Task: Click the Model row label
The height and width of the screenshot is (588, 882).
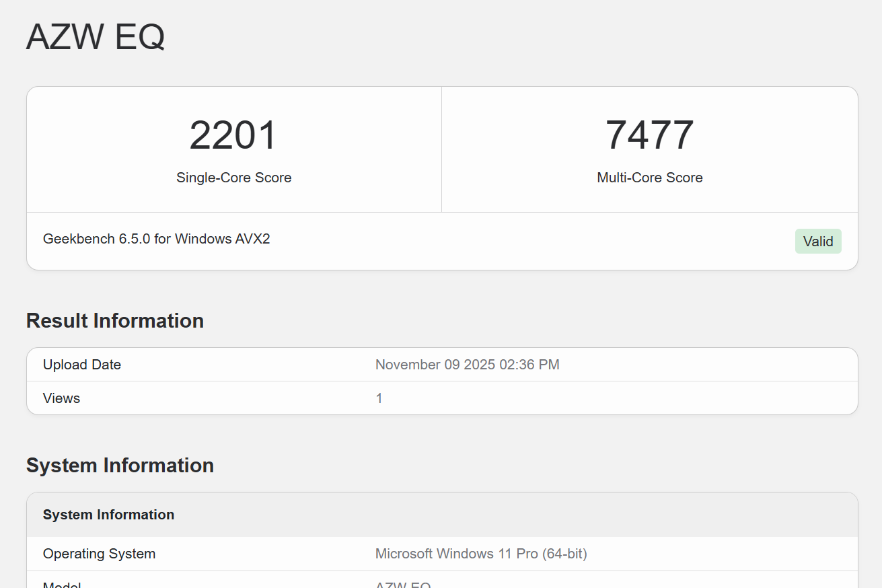Action: (62, 584)
